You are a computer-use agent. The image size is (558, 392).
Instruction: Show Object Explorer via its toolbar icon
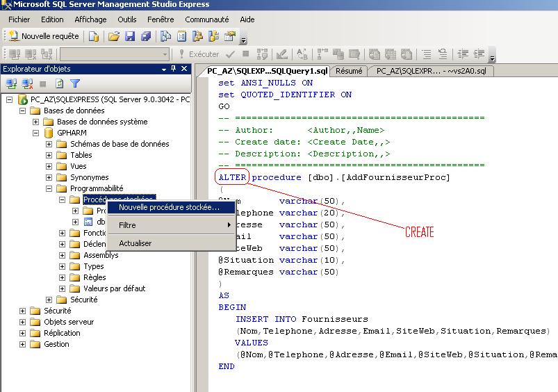pos(197,36)
